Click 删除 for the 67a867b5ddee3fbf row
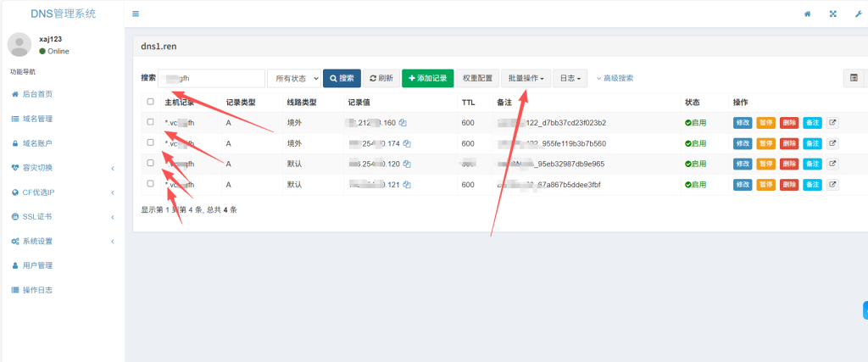The image size is (868, 362). tap(789, 185)
